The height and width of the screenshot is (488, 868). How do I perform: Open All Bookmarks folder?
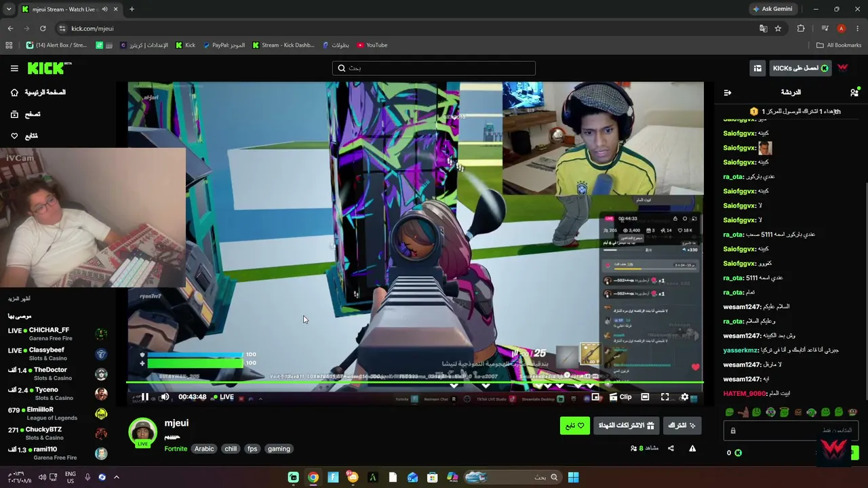(839, 45)
